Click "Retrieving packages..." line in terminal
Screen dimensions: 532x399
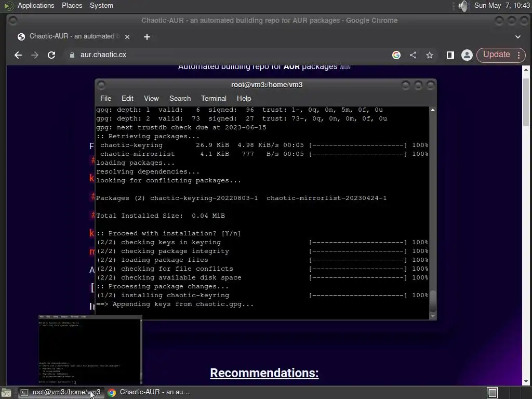148,137
